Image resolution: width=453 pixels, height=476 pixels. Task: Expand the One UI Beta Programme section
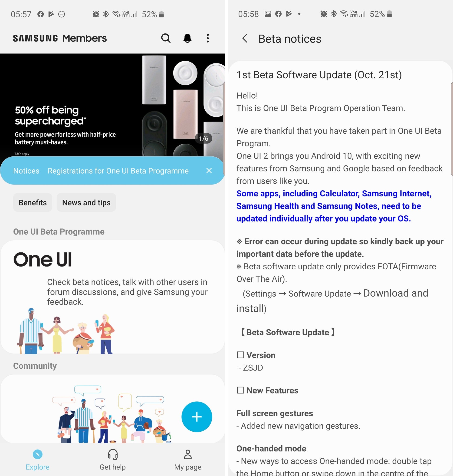[113, 297]
